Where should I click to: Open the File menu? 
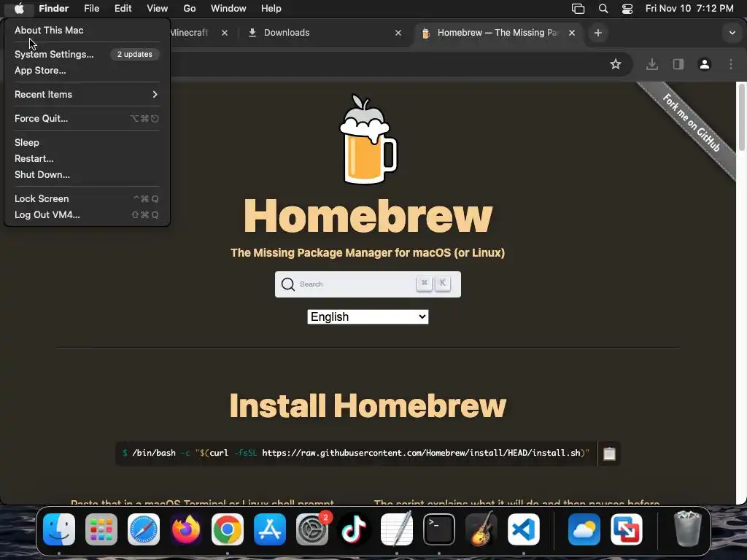pos(91,8)
